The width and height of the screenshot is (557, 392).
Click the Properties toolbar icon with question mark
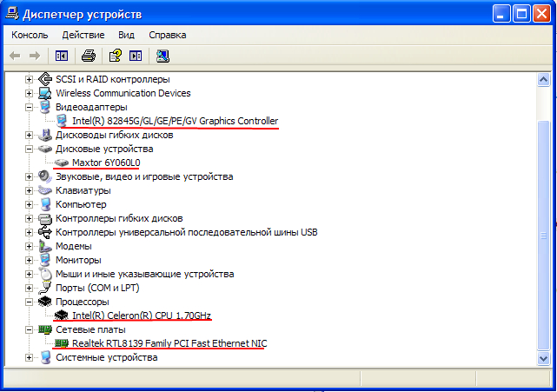point(114,56)
